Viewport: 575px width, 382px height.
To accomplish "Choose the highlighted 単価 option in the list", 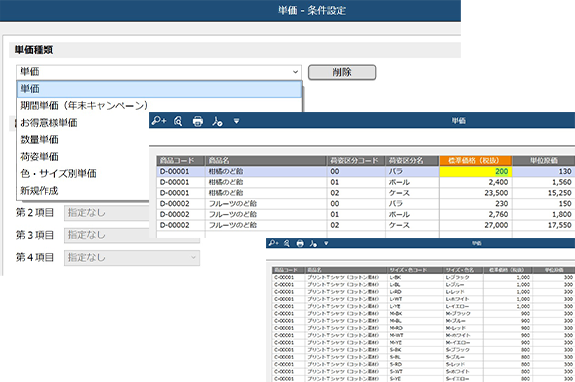I will tap(159, 89).
